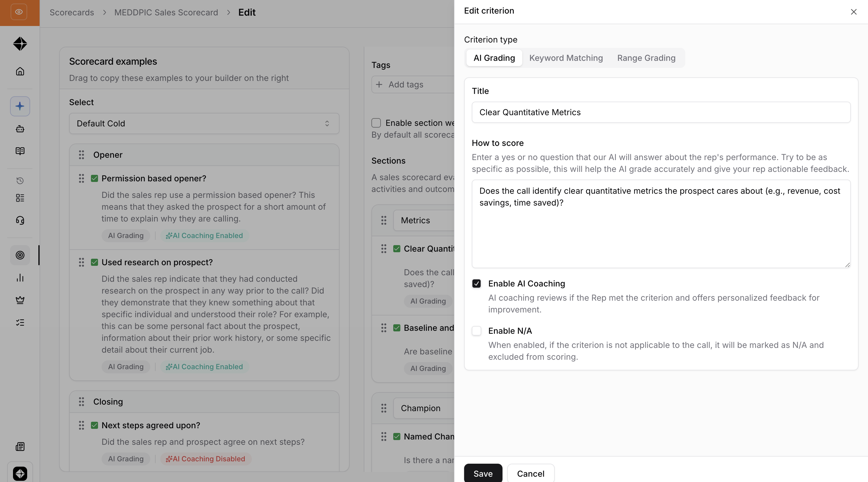Toggle the Permission based opener checkbox

pyautogui.click(x=94, y=178)
